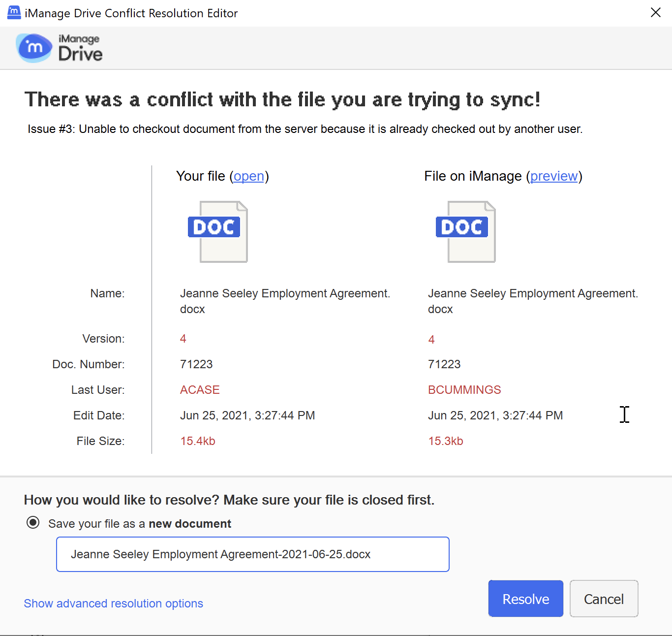Click the 15.3kb file size value
This screenshot has height=636, width=672.
446,441
